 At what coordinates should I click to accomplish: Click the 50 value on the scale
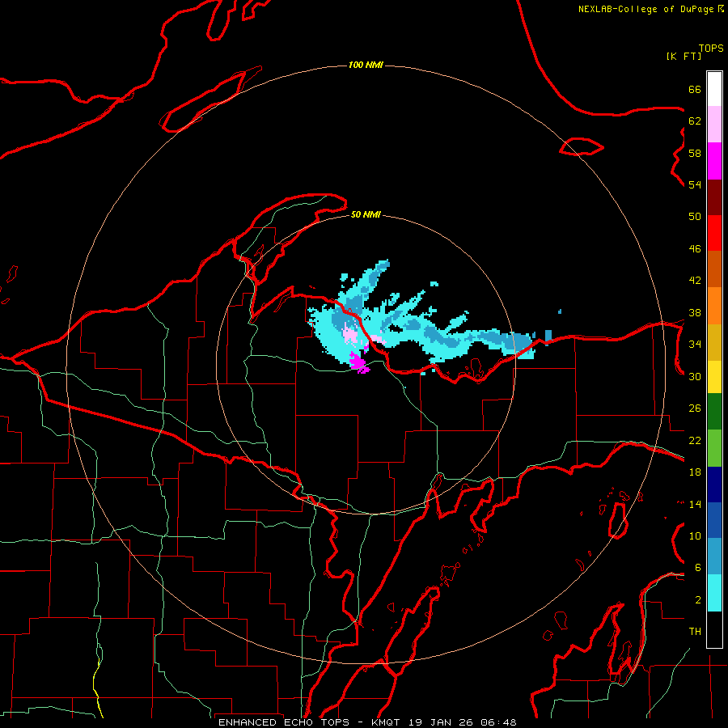coord(695,217)
